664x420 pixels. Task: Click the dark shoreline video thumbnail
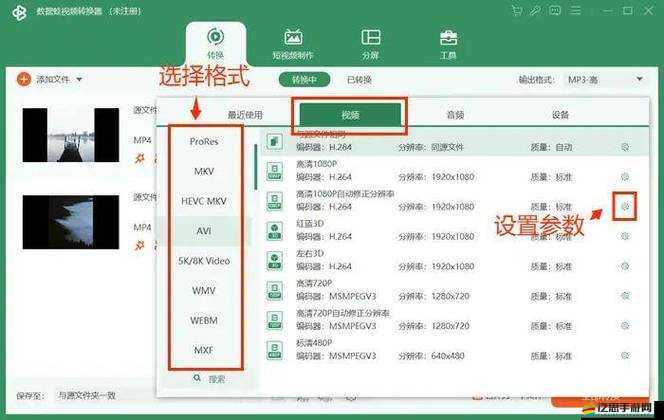(x=71, y=222)
